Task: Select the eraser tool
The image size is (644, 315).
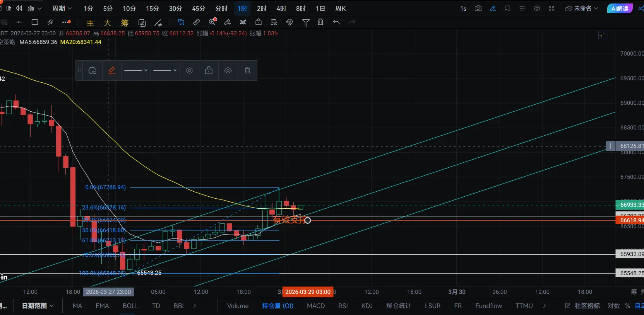Action: click(x=228, y=22)
